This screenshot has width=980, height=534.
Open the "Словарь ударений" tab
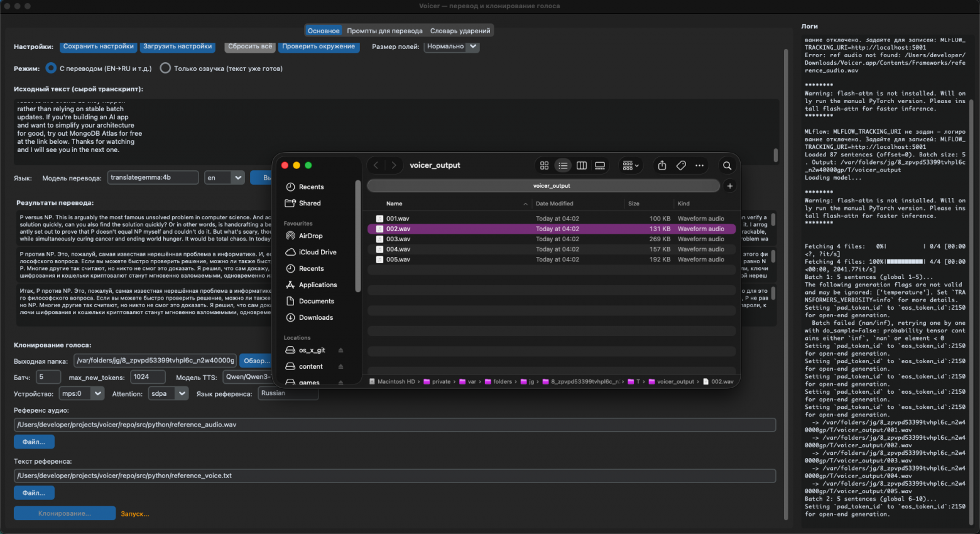pos(460,31)
